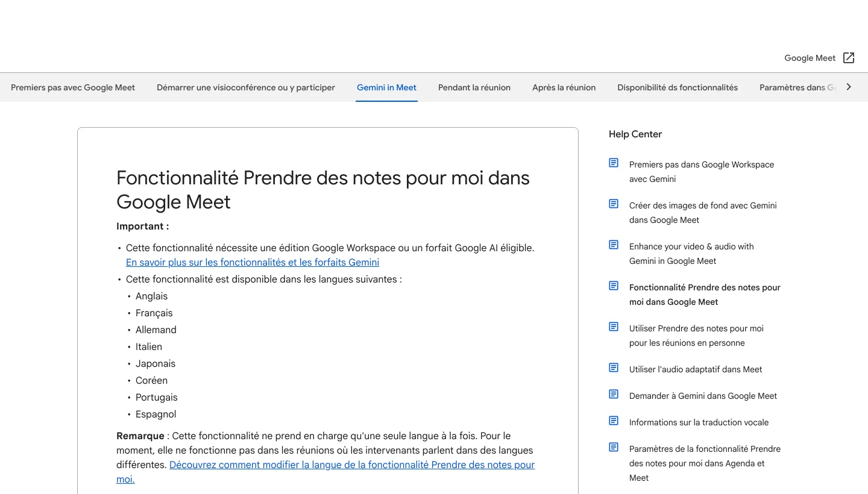This screenshot has width=868, height=494.
Task: Open Créer des images de fond avec Gemini article
Action: (703, 213)
